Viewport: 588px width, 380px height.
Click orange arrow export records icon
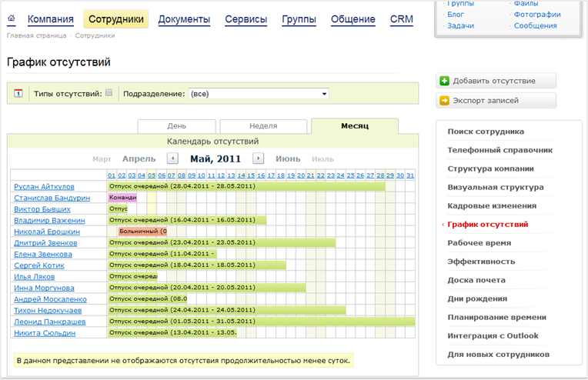pos(444,101)
